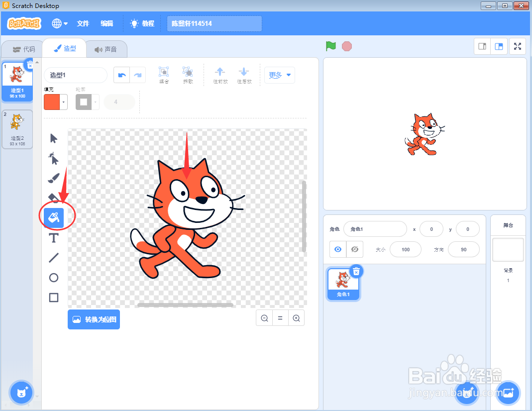
Task: Select the arrow selection tool
Action: [x=54, y=138]
